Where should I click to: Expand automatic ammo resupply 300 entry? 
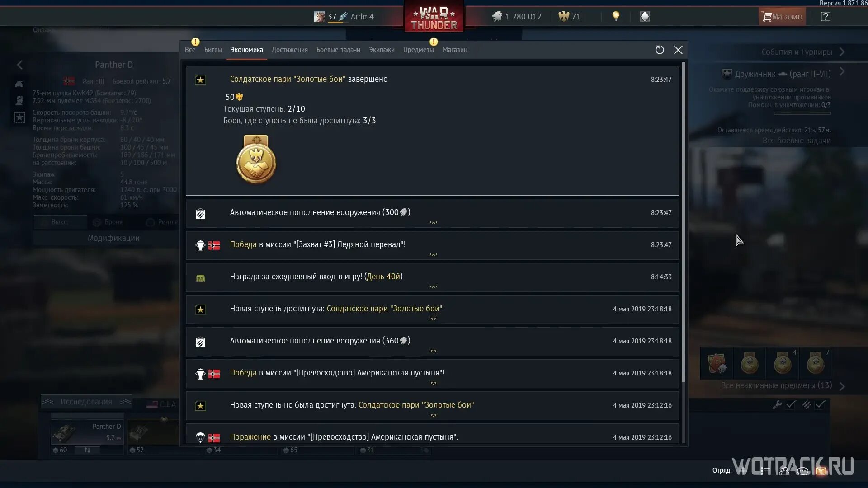(434, 223)
